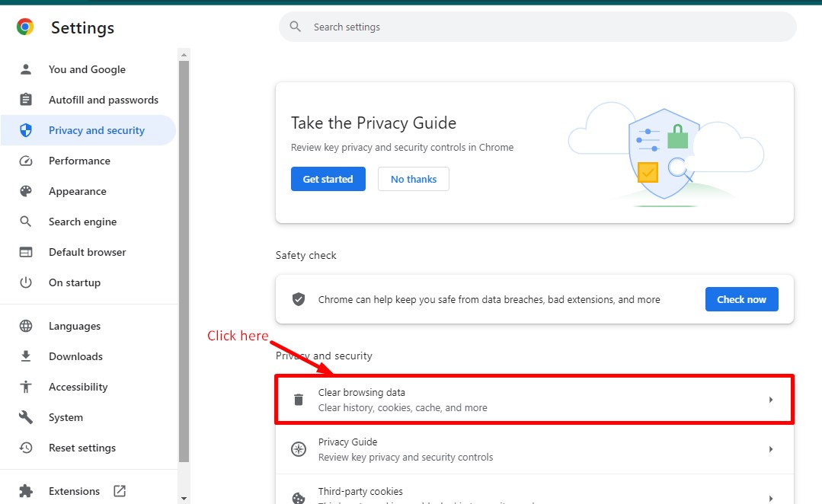Click the cookie icon for Third-party cookies
Screen dimensions: 822x504
299,498
